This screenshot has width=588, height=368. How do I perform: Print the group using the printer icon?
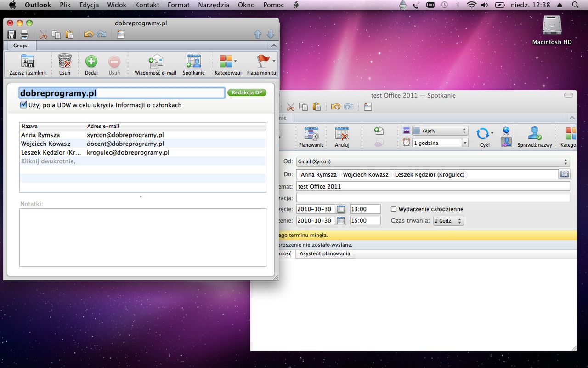point(24,34)
